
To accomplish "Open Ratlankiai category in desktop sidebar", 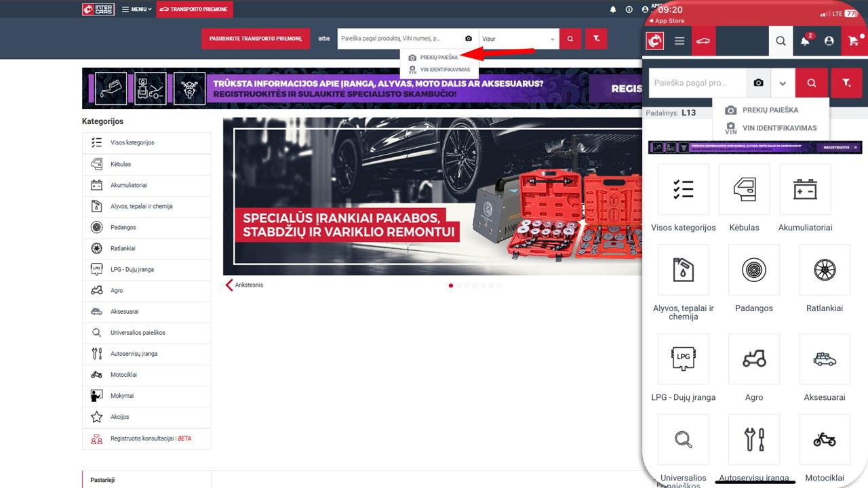I will tap(146, 248).
